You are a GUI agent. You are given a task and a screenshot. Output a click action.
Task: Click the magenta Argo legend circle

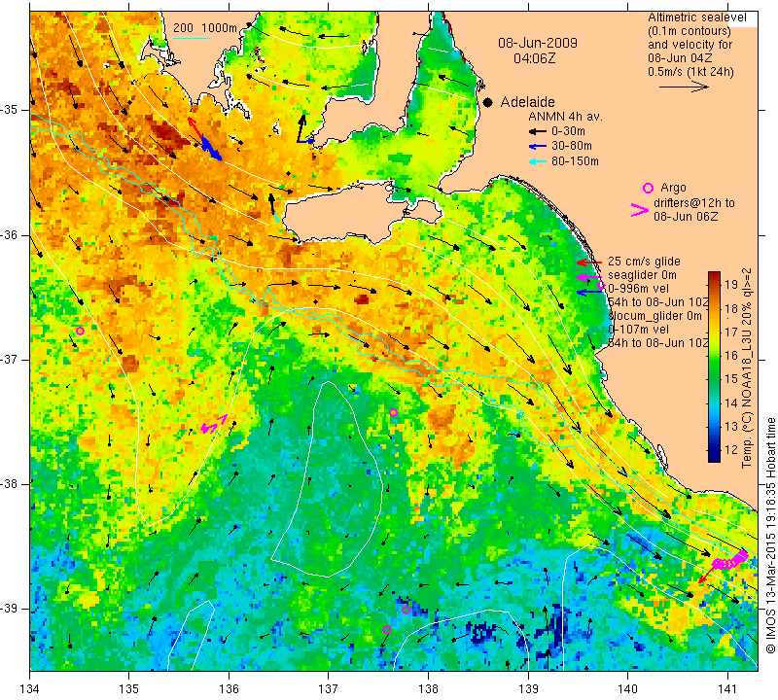point(648,188)
